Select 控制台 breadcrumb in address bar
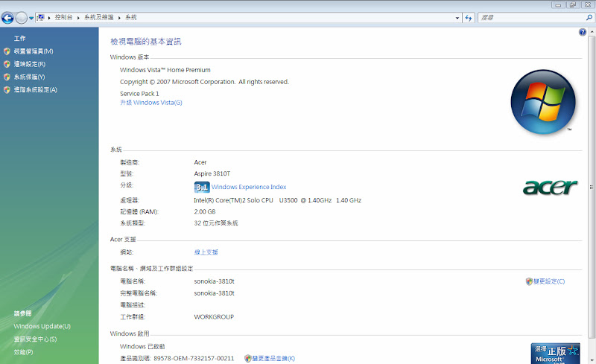596x364 pixels. [63, 17]
